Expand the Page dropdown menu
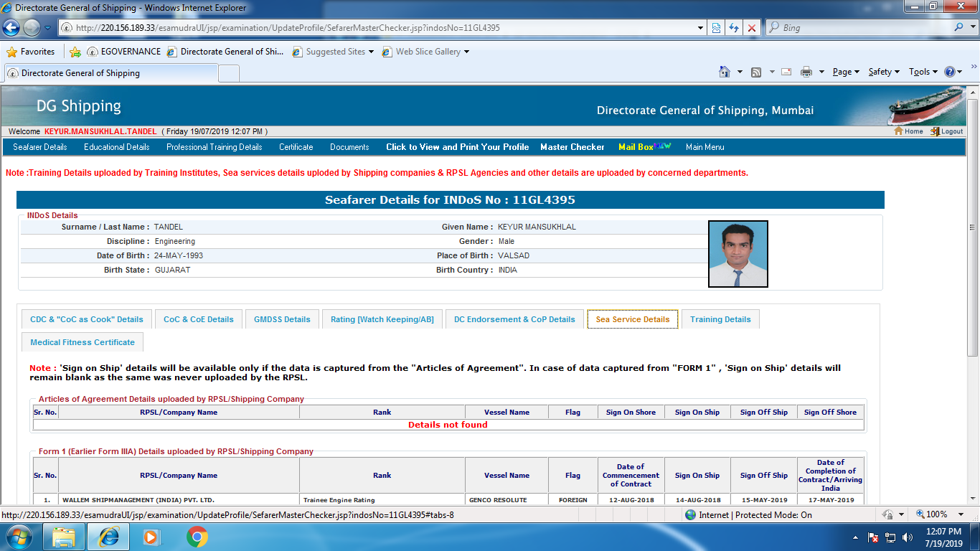This screenshot has width=980, height=551. (x=845, y=72)
